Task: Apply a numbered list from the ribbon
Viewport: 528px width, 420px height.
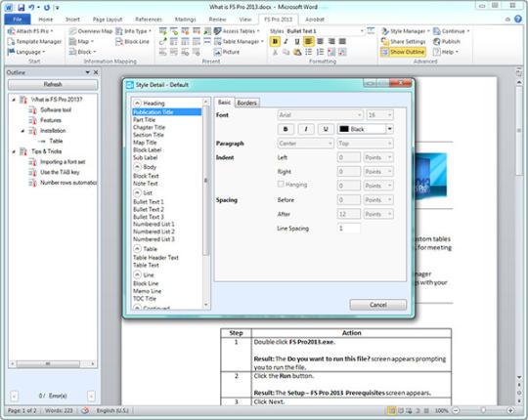Action: click(320, 52)
